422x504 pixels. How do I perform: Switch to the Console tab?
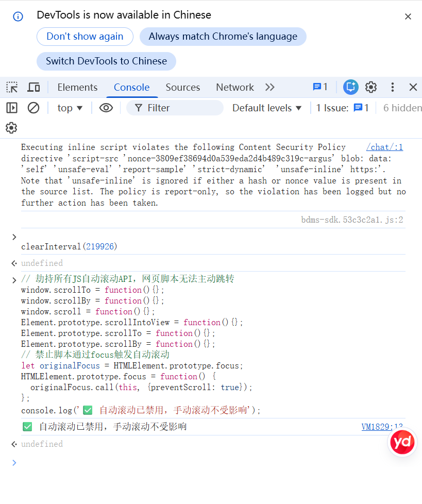(132, 87)
